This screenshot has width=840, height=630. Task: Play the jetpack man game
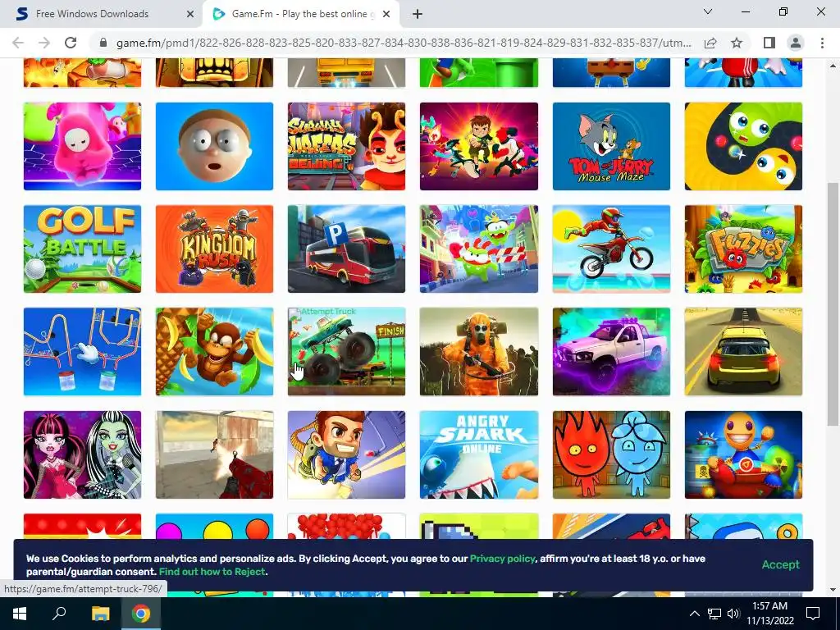pyautogui.click(x=347, y=454)
